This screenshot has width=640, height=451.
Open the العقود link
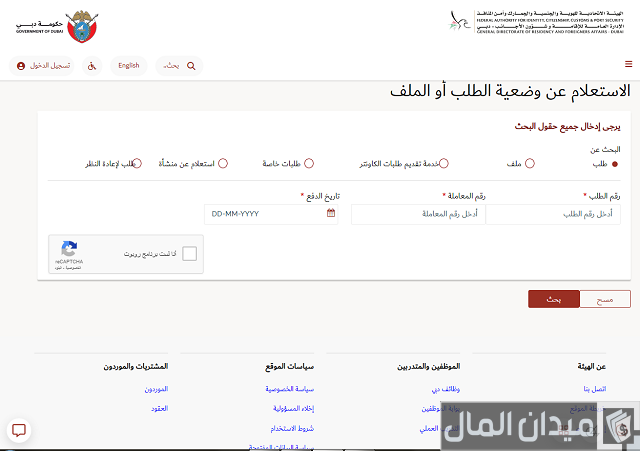pos(160,409)
